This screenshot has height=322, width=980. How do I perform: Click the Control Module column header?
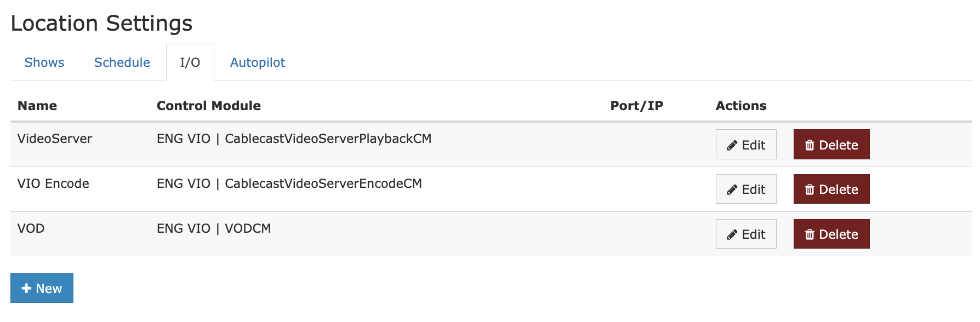(x=209, y=106)
